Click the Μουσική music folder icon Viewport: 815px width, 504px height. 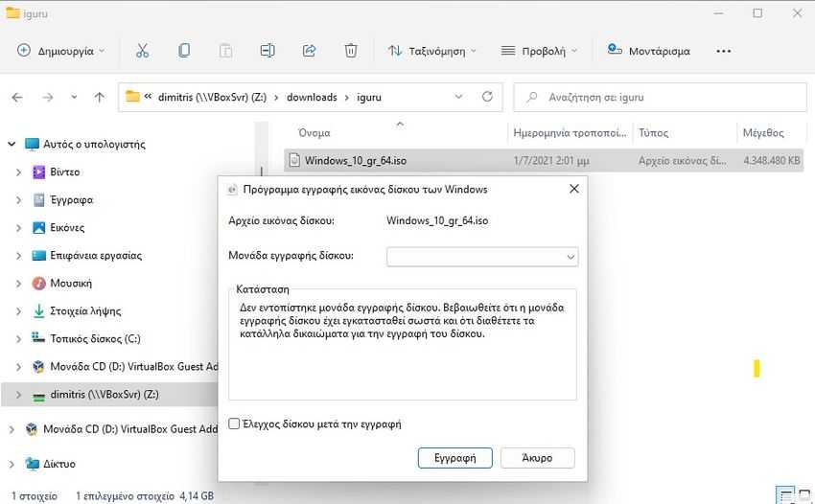[39, 284]
